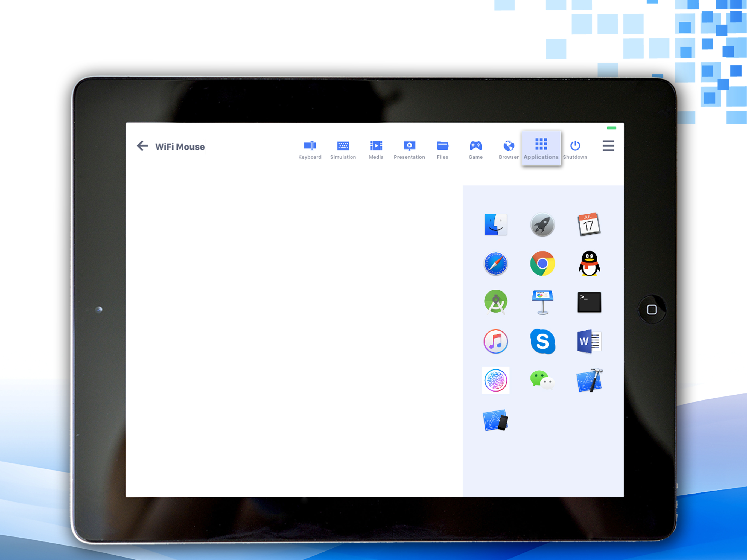Image resolution: width=747 pixels, height=560 pixels.
Task: Launch the Terminal app
Action: pos(589,302)
